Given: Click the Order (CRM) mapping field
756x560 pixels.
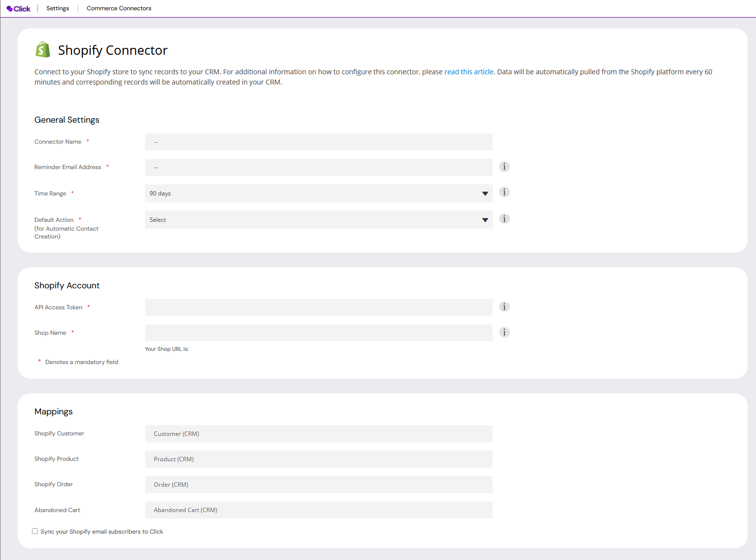Looking at the screenshot, I should click(x=319, y=484).
